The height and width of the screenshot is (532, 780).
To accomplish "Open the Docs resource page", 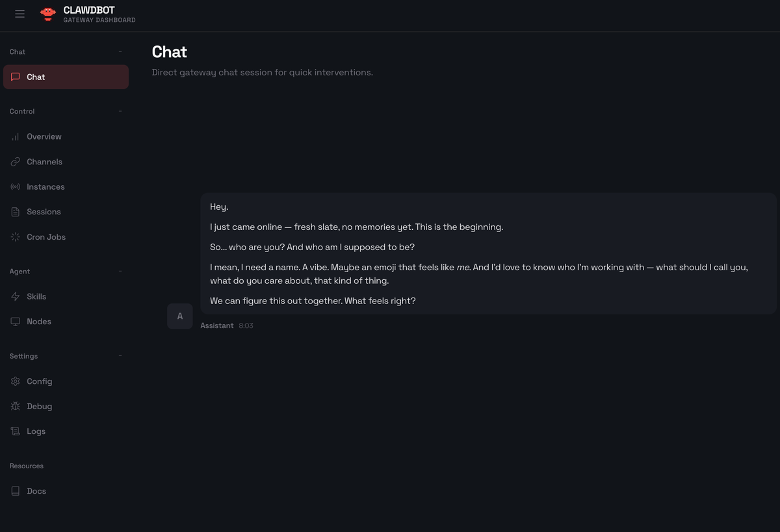I will point(36,490).
